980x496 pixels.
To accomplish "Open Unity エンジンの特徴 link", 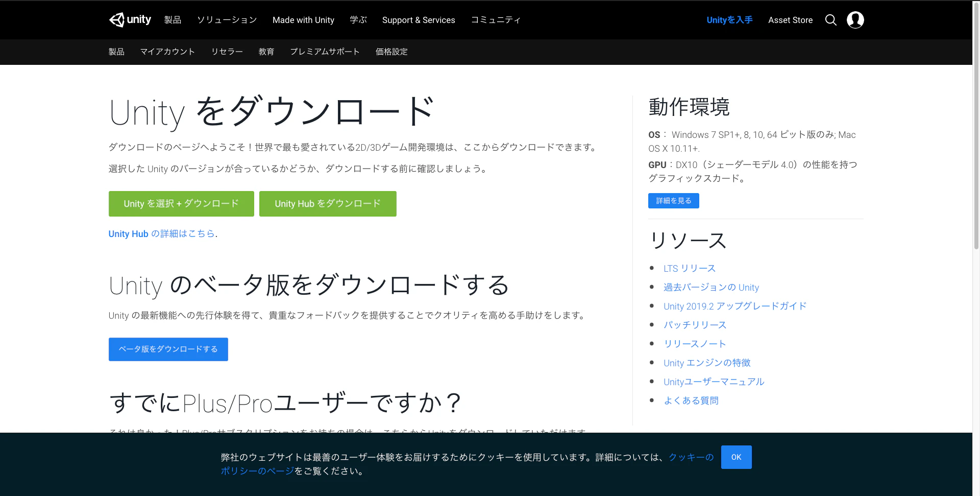I will pos(707,363).
